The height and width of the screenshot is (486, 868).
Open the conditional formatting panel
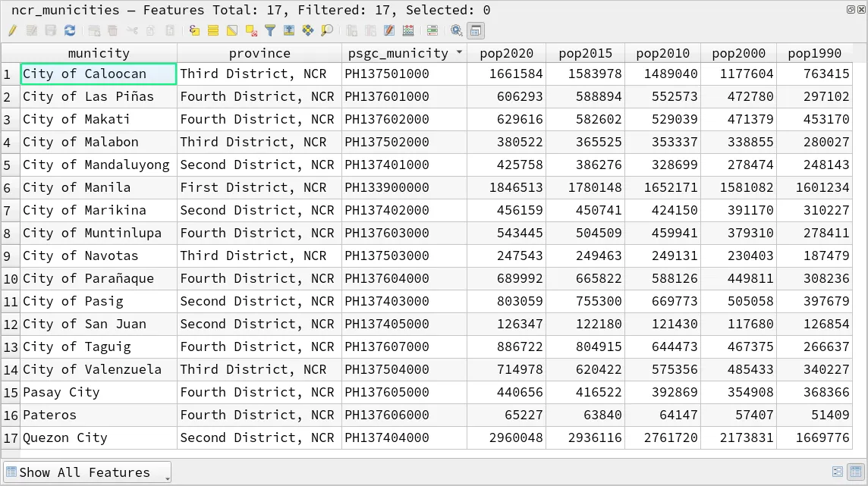432,30
